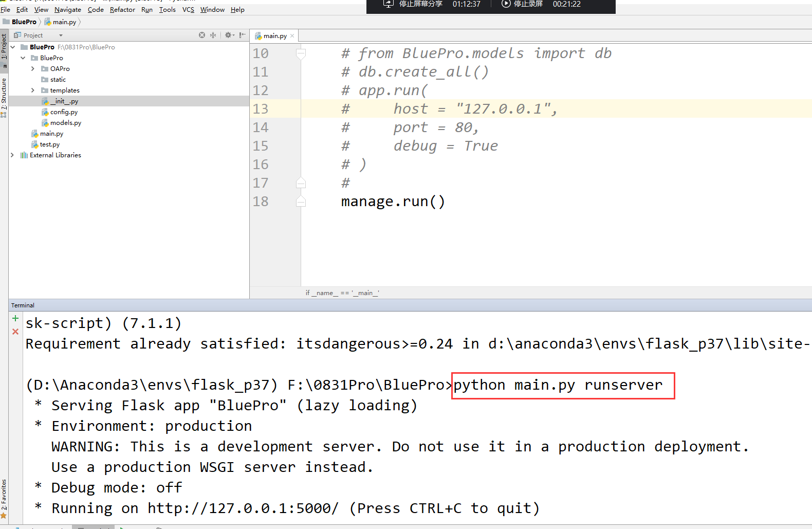This screenshot has width=812, height=529.
Task: Expand the templates folder
Action: (33, 90)
